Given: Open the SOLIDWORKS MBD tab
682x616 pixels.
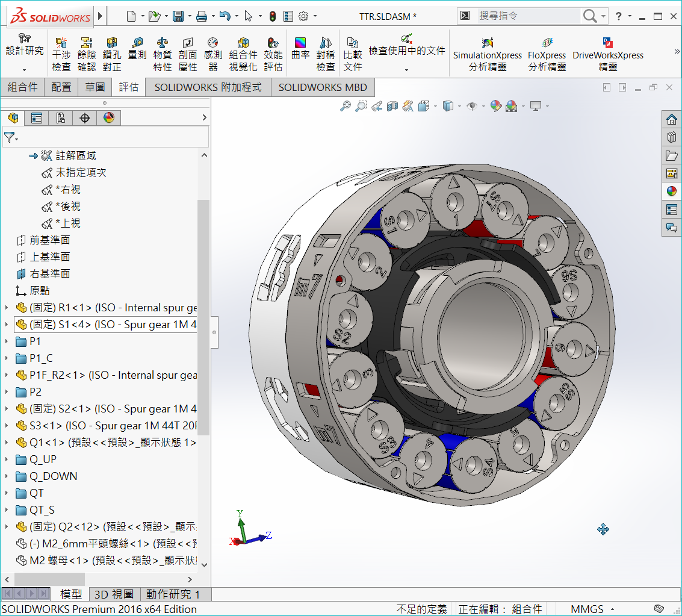Looking at the screenshot, I should [x=323, y=87].
